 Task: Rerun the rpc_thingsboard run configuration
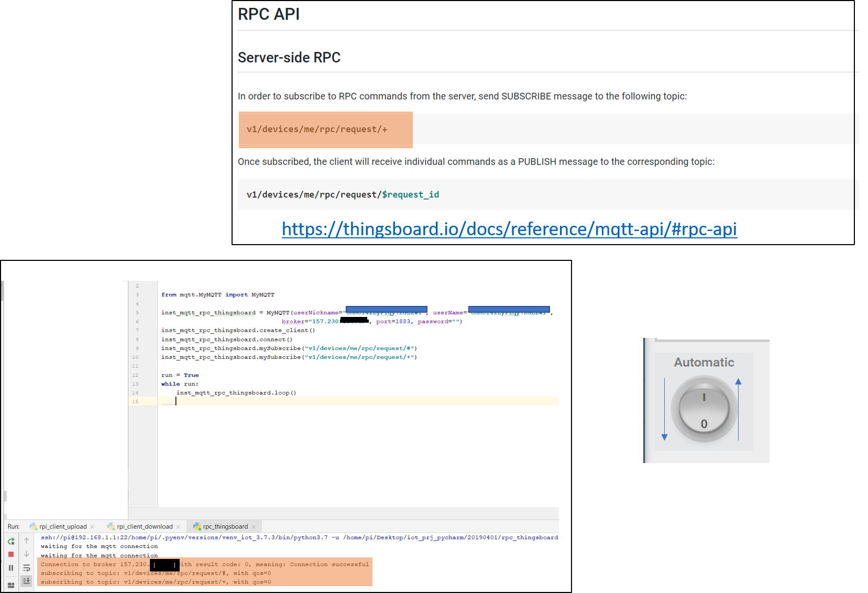pos(11,541)
